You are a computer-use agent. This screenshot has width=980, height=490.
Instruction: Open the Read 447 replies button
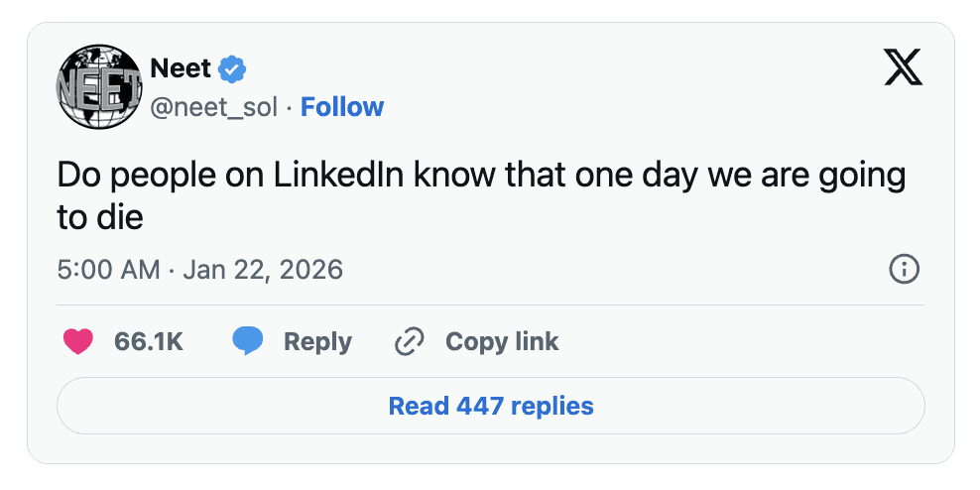pos(491,406)
